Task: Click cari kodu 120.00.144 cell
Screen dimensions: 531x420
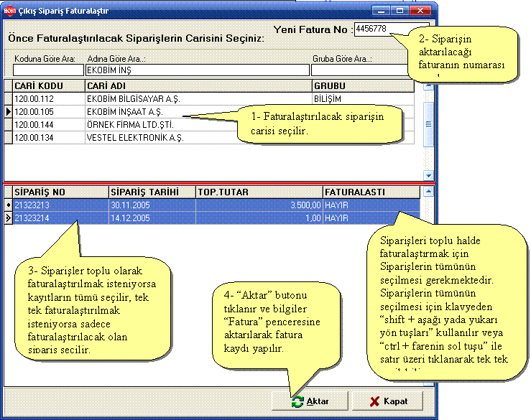Action: click(48, 124)
